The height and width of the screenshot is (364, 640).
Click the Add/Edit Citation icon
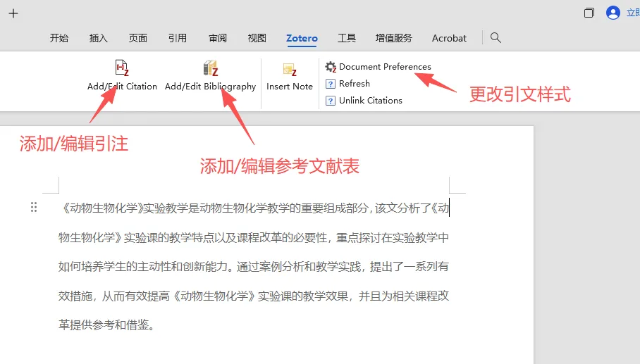[x=122, y=68]
